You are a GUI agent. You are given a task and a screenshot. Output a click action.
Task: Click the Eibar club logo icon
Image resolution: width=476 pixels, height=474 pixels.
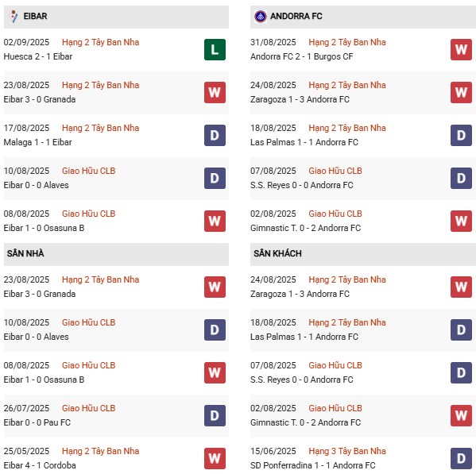coord(14,17)
